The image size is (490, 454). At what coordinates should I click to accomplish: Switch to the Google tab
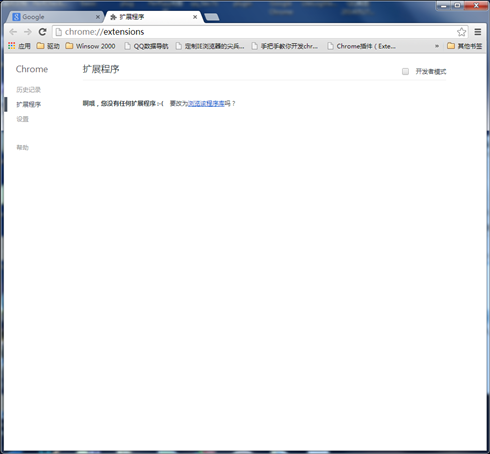56,17
